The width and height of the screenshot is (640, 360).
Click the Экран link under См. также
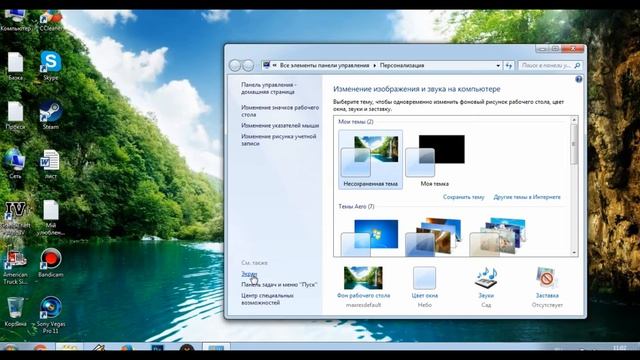(249, 274)
